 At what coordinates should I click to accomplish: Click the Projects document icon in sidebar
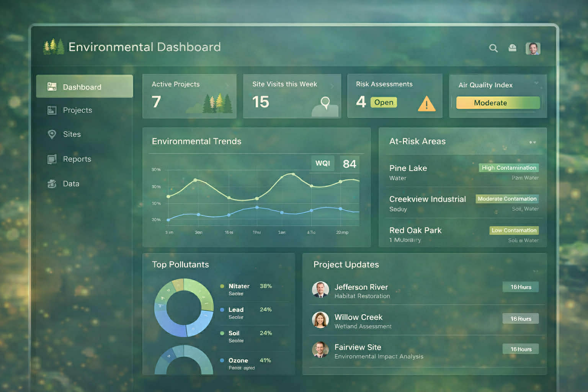point(52,110)
